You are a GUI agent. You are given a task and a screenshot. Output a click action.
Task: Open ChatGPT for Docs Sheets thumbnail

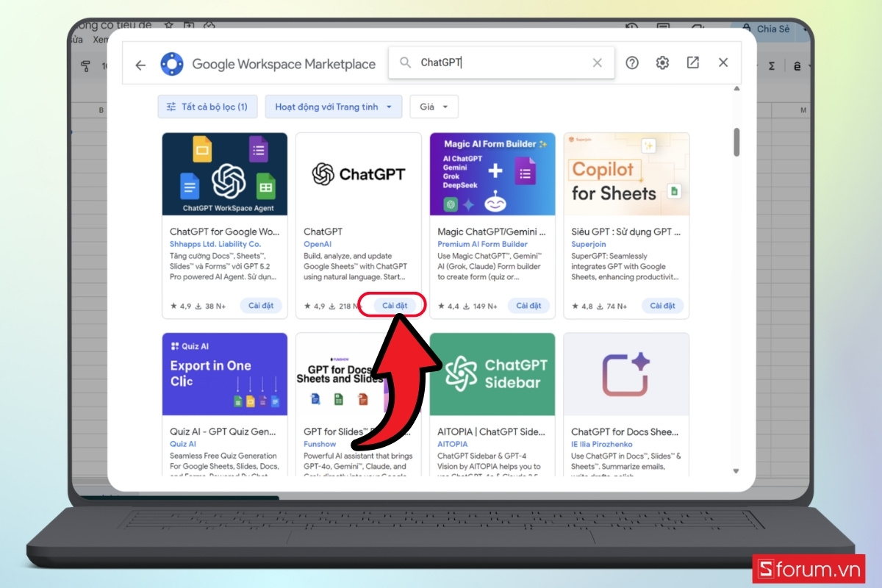coord(626,374)
